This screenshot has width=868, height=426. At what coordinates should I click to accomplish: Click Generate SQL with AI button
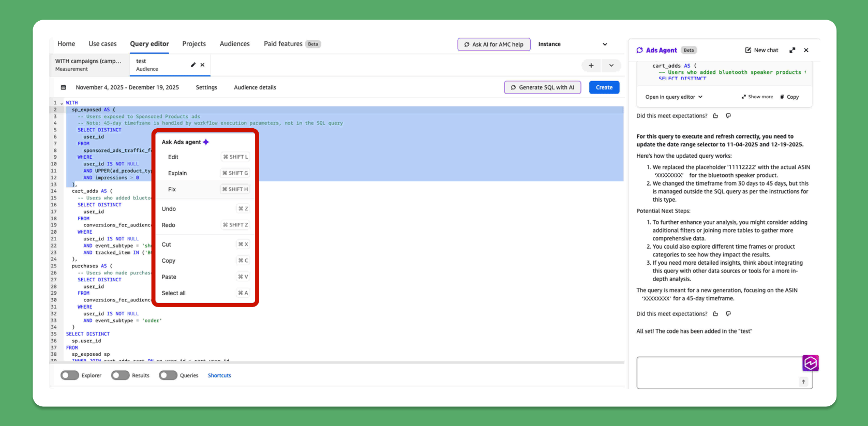click(543, 87)
